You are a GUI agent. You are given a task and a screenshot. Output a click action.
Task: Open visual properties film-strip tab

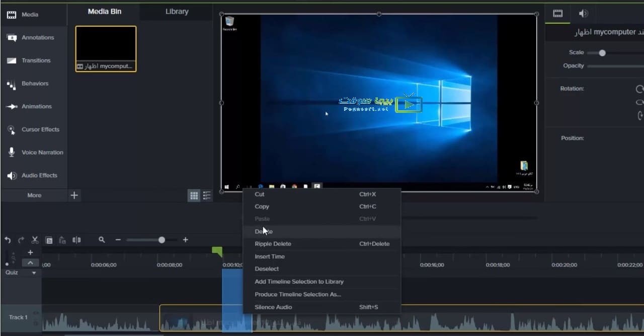coord(557,14)
